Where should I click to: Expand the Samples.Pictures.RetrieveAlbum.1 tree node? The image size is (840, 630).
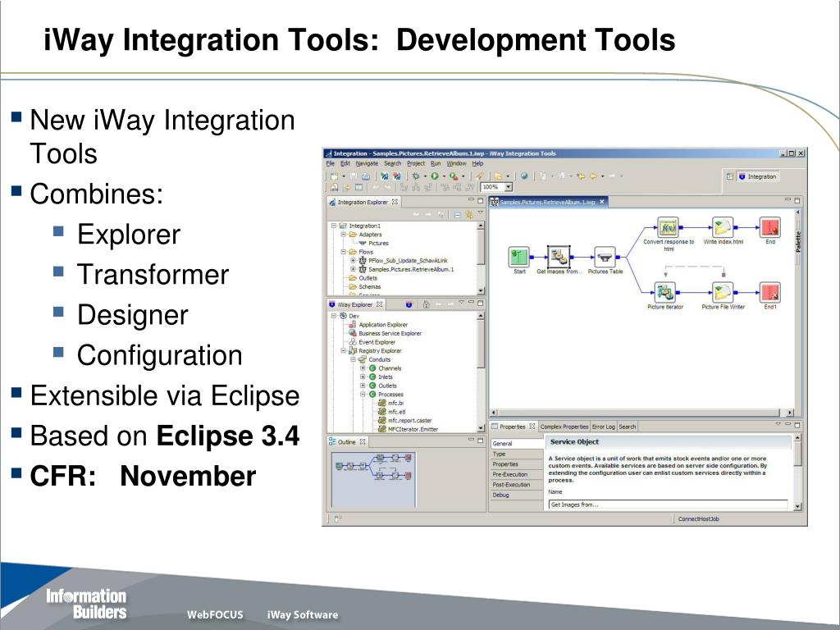[x=353, y=269]
